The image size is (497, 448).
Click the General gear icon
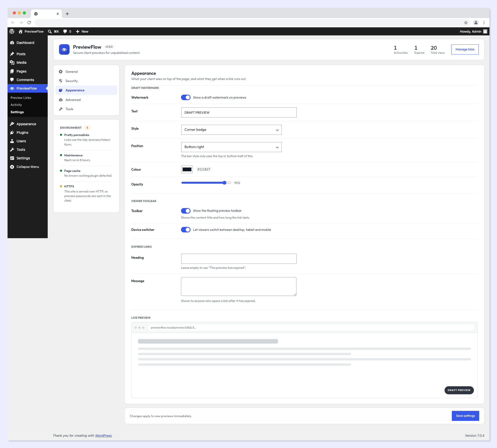(x=61, y=72)
